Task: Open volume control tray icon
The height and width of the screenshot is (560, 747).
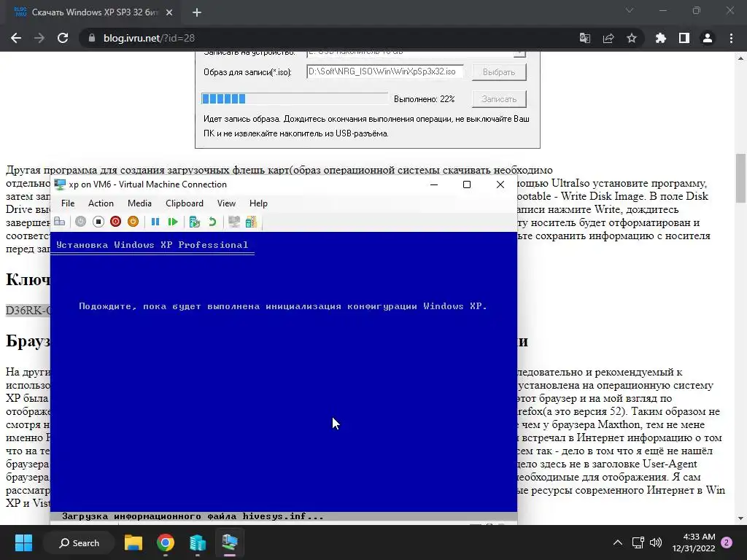Action: click(656, 542)
